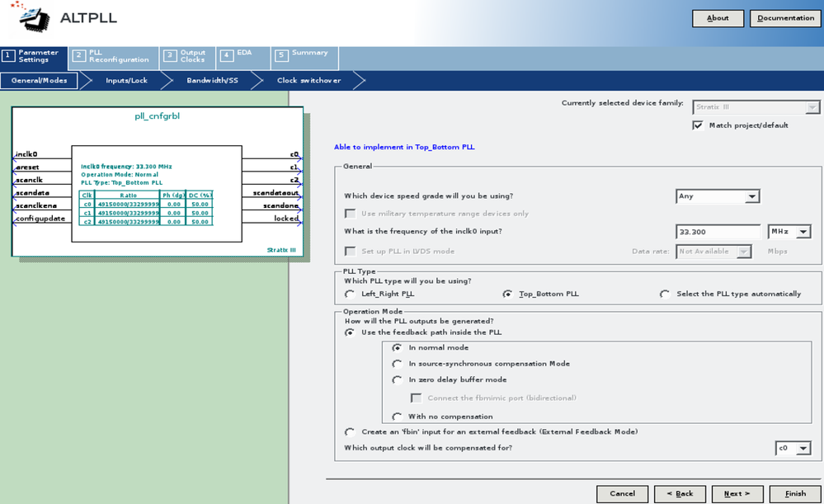Click the inclk0 frequency input field

[718, 232]
